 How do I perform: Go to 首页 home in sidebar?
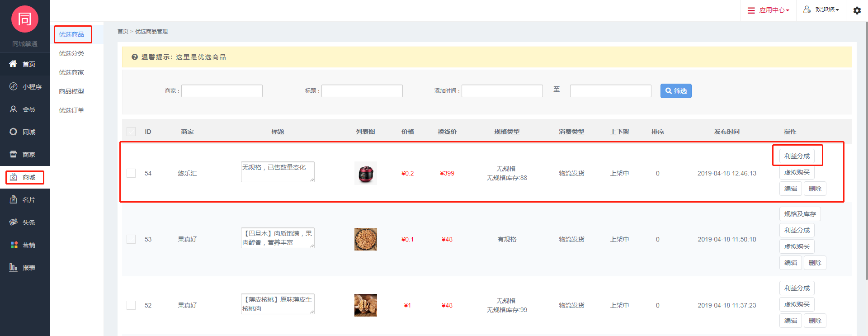(x=25, y=64)
